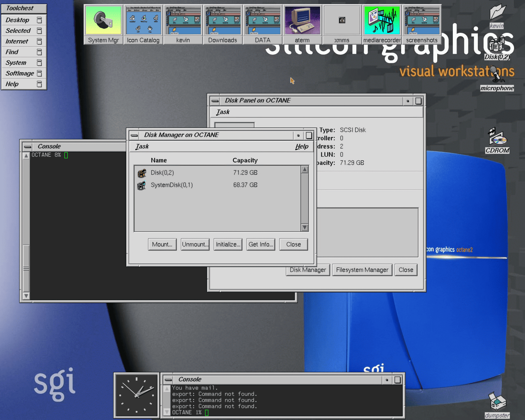Open the bottom Console window menu button
This screenshot has height=420, width=525.
click(168, 380)
